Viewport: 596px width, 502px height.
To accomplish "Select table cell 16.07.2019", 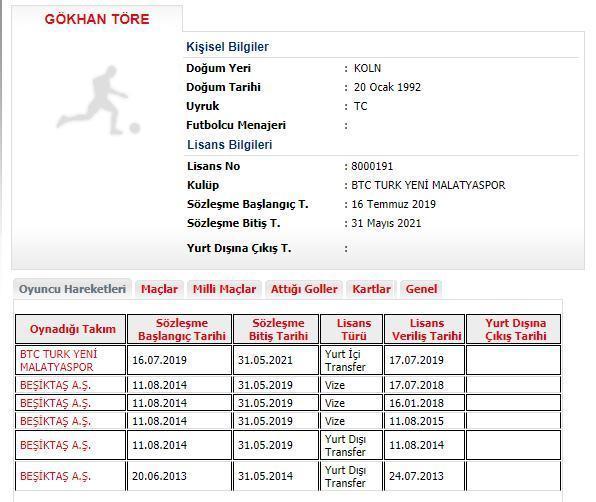I will tap(179, 360).
